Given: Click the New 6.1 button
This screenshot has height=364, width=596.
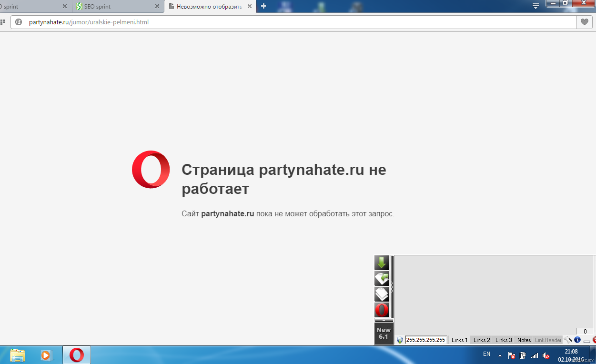Looking at the screenshot, I should point(384,334).
